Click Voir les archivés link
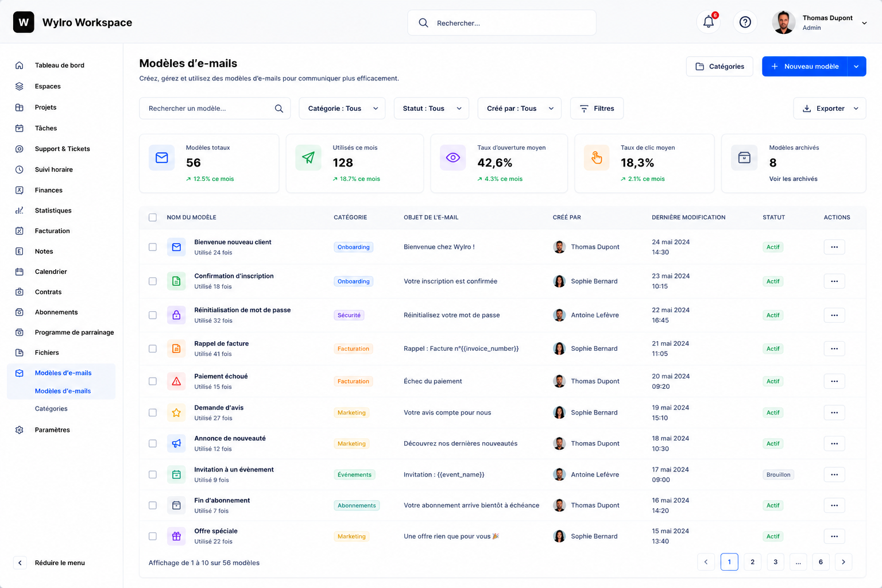Image resolution: width=882 pixels, height=588 pixels. 793,179
